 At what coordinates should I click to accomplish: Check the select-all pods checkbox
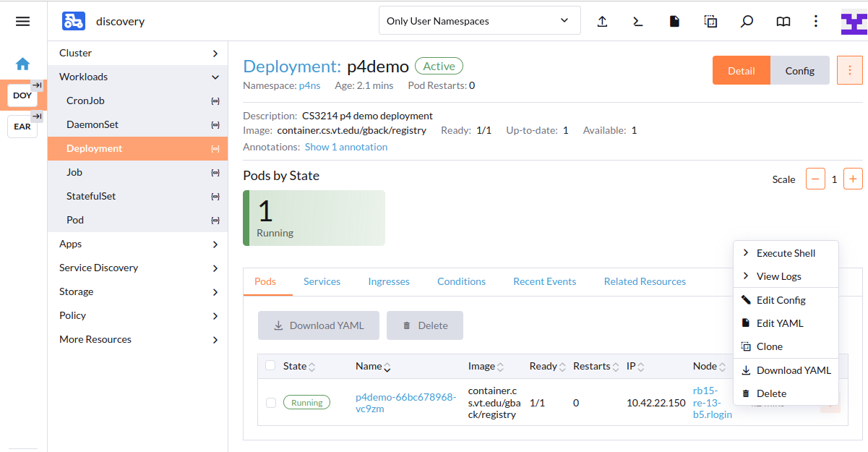(x=270, y=366)
